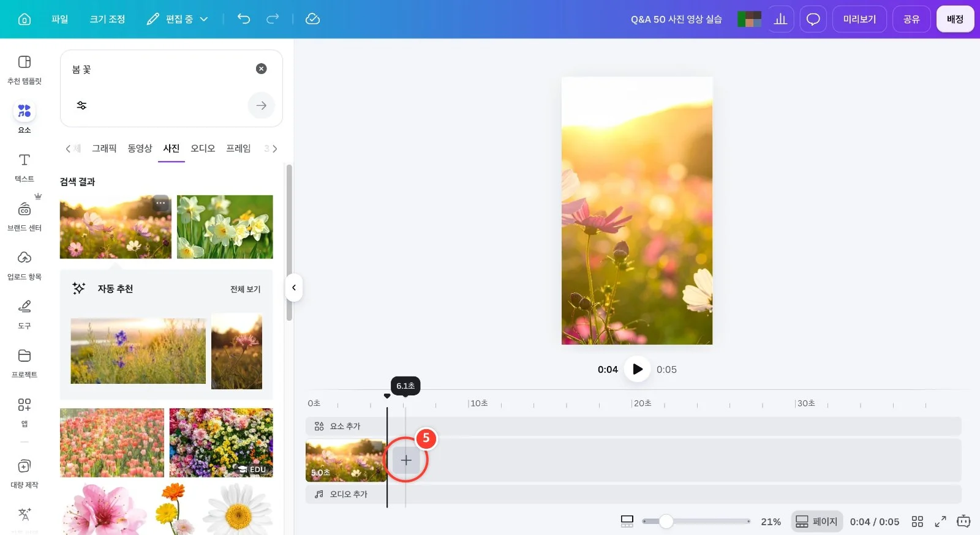Expand the 편집 중 mode dropdown
Viewport: 980px width, 535px height.
[178, 19]
